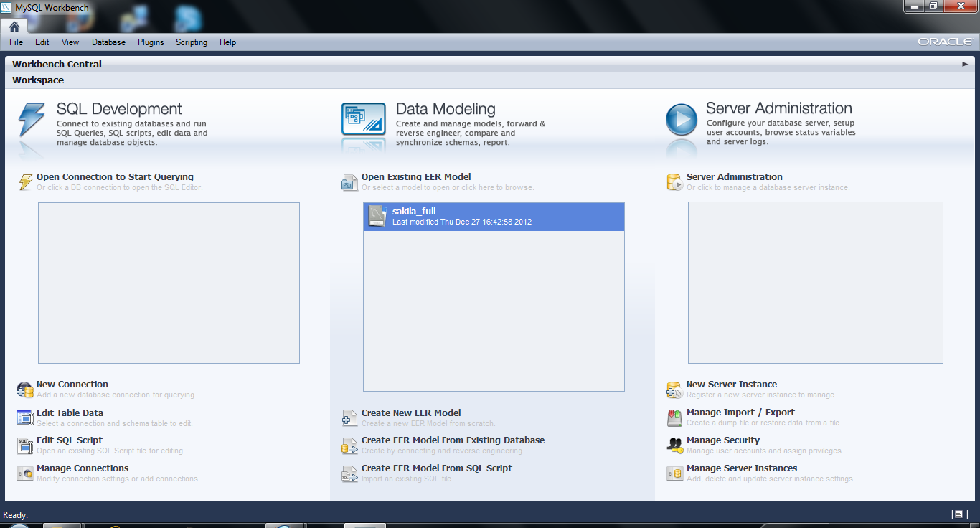Click the small database icon beside Server Administration link
This screenshot has height=528, width=980.
(674, 182)
